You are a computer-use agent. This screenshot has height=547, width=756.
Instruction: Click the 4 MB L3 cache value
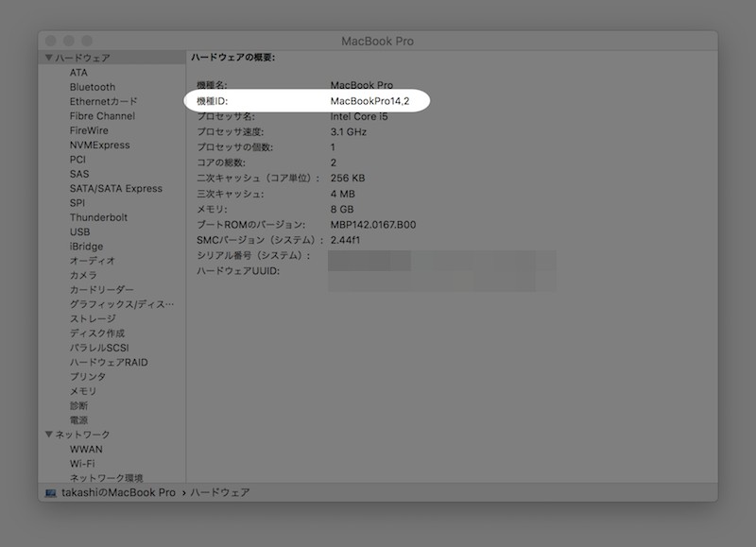point(342,194)
